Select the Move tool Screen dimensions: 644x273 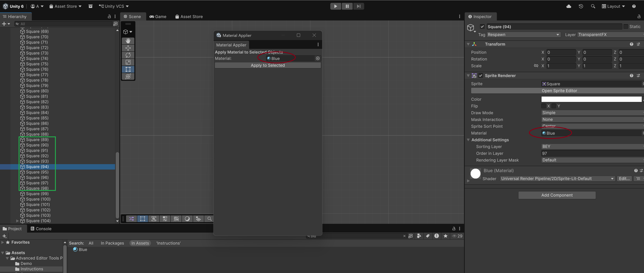(x=128, y=48)
